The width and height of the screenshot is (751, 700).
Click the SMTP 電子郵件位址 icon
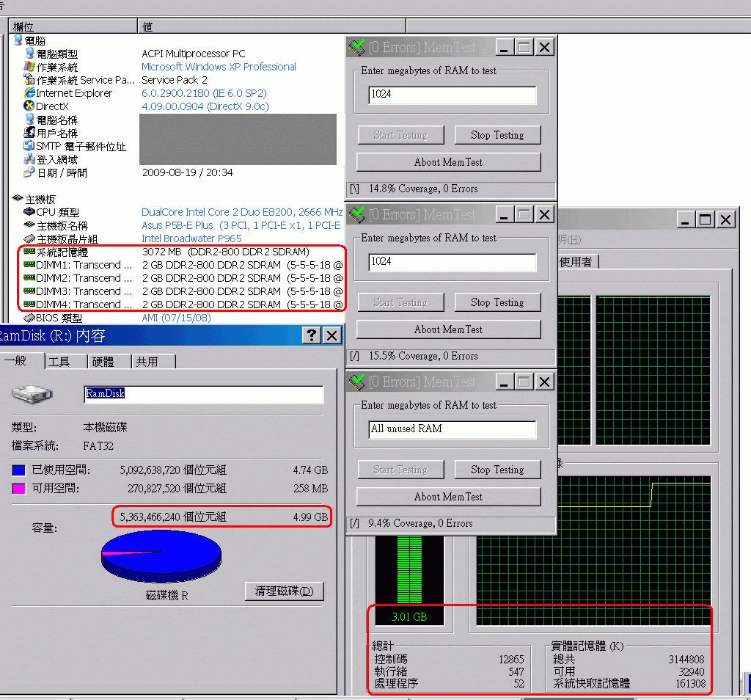(x=29, y=146)
